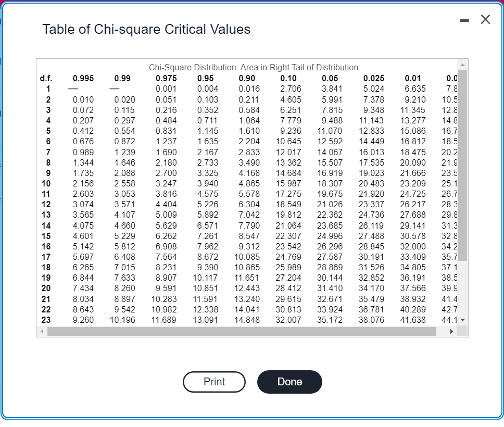Click the value 3.841 in the table

[x=331, y=89]
